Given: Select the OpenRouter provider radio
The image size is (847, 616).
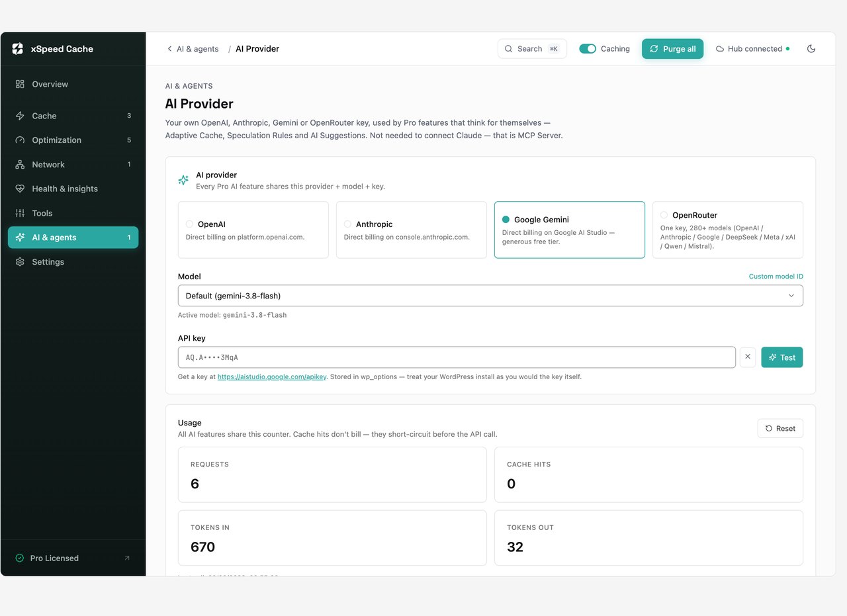Looking at the screenshot, I should coord(664,215).
